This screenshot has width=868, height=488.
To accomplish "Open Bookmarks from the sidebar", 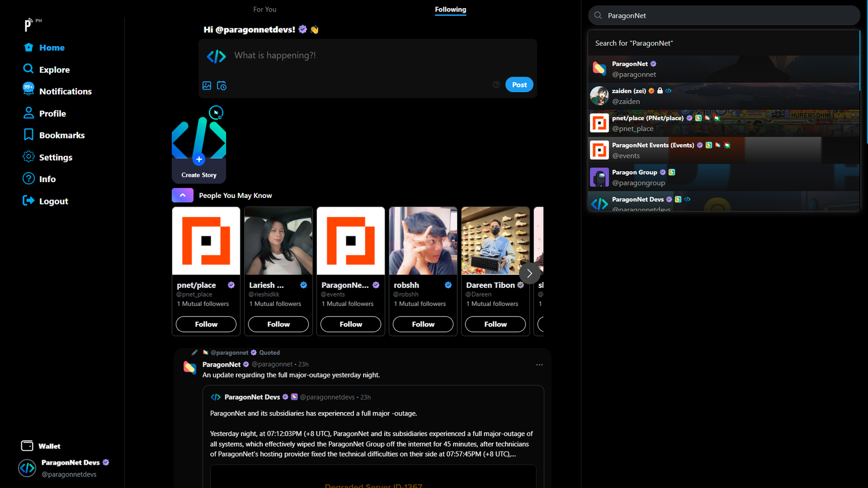I will pos(29,135).
